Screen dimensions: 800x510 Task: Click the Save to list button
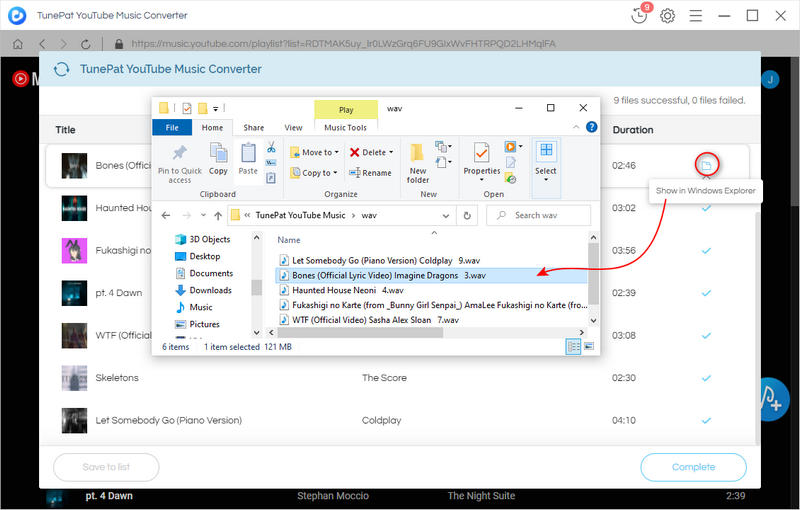click(x=105, y=467)
